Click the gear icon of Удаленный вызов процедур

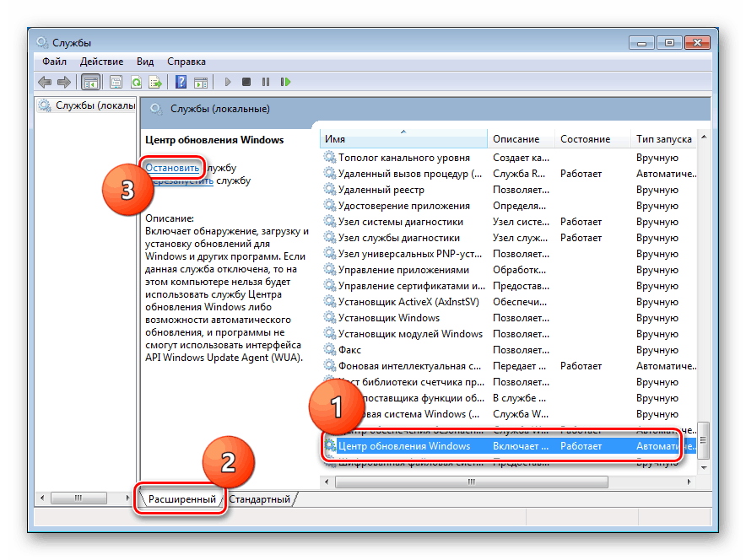coord(330,174)
